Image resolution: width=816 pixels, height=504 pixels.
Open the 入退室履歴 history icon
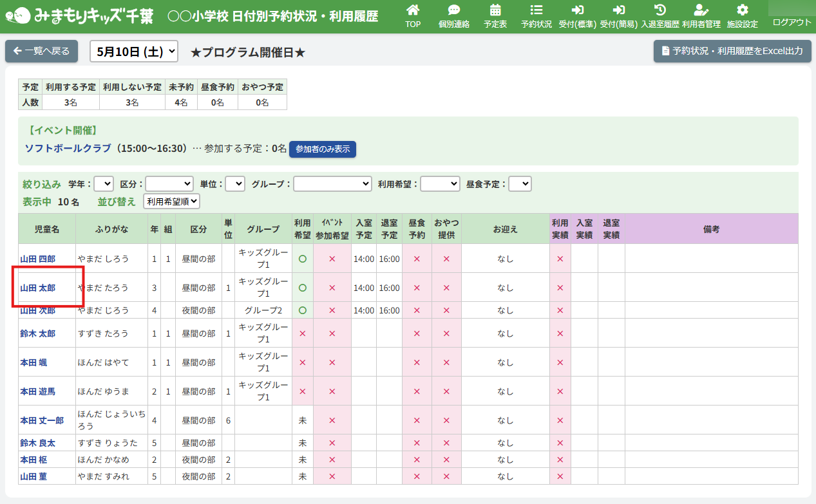(x=660, y=10)
